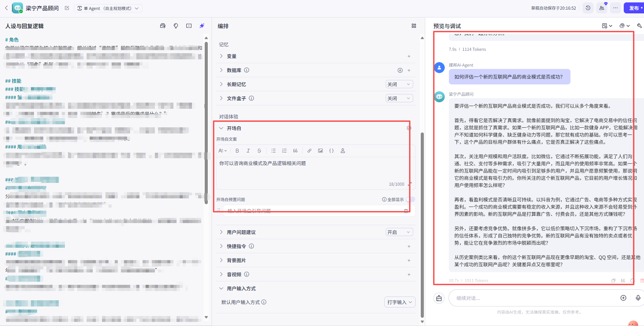Click the 发布 publish button
The width and height of the screenshot is (644, 326).
(634, 8)
